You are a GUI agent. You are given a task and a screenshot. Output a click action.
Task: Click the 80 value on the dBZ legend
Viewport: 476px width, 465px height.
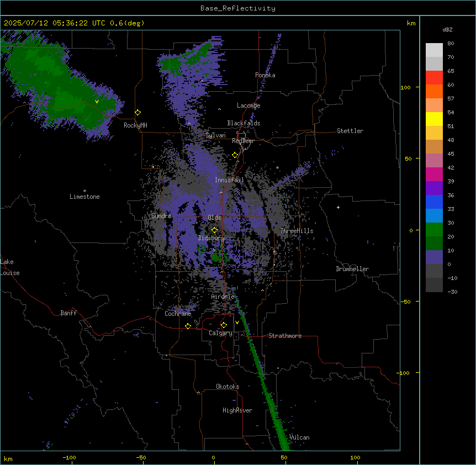pyautogui.click(x=451, y=44)
